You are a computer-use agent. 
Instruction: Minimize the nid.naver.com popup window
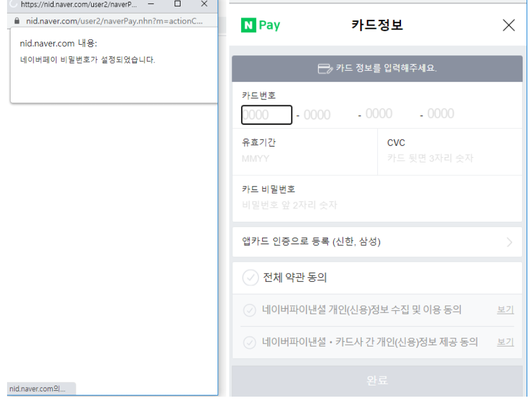[x=151, y=4]
